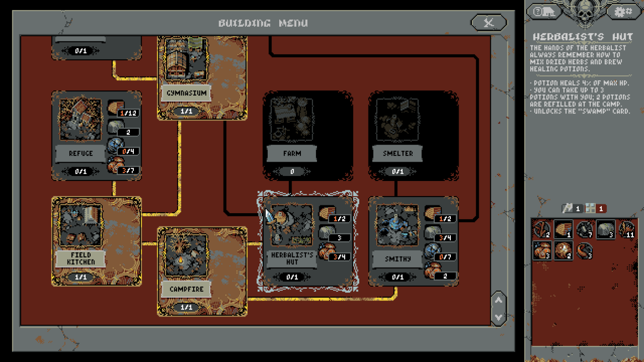Select the scrap metal resource with count 3 in inventory

pyautogui.click(x=585, y=250)
